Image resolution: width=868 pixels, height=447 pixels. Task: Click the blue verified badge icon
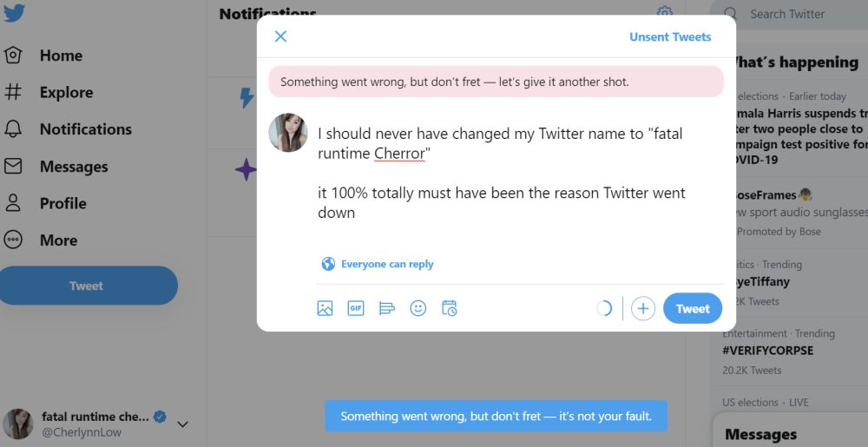(160, 417)
